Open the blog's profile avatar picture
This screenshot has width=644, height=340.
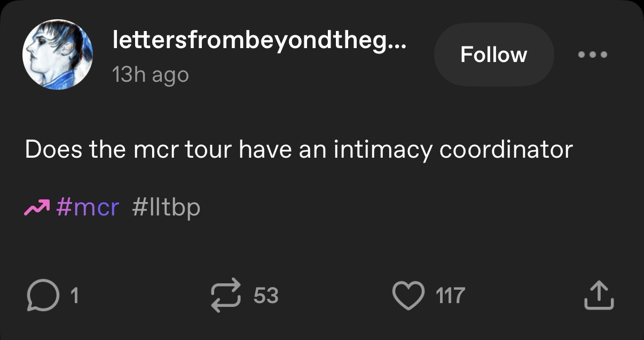pyautogui.click(x=58, y=55)
